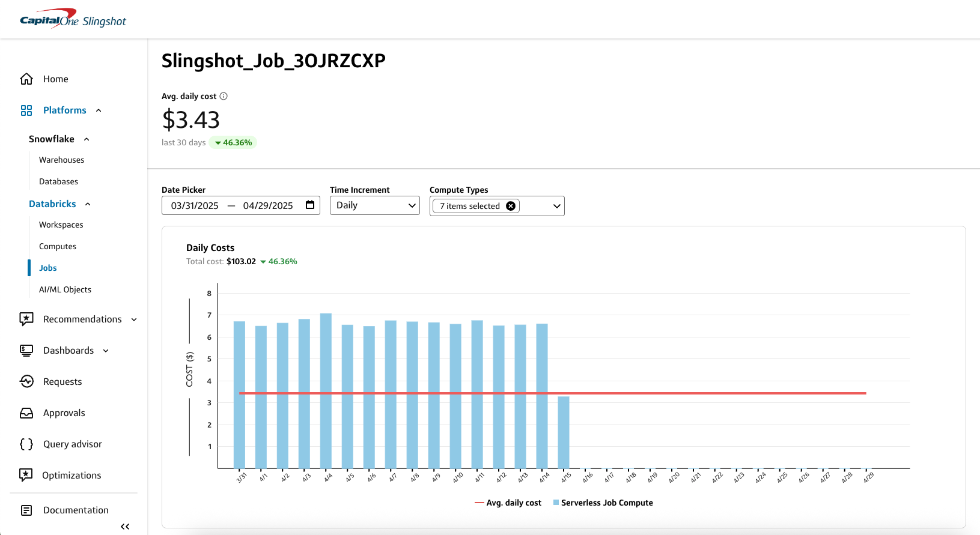980x535 pixels.
Task: Open Computes under Databricks
Action: pyautogui.click(x=58, y=246)
